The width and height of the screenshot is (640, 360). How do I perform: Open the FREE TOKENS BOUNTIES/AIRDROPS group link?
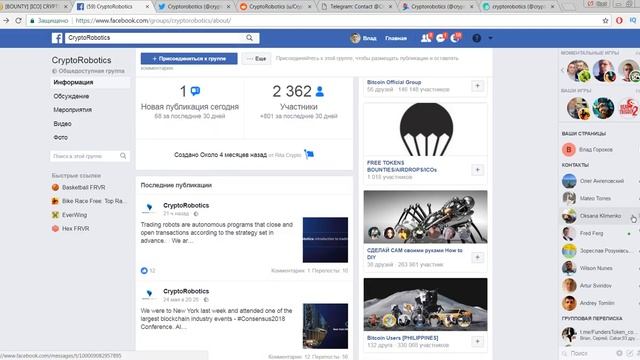click(x=402, y=166)
